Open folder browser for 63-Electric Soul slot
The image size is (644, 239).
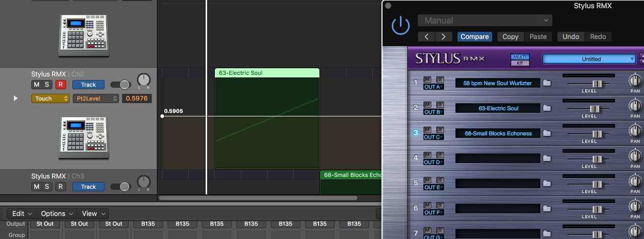point(547,108)
